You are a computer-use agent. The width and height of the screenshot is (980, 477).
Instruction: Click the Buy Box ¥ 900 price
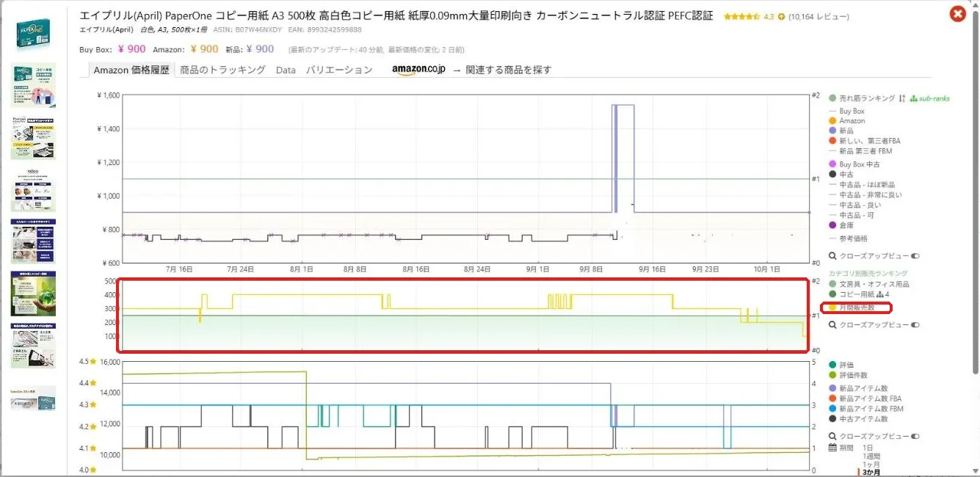[131, 49]
